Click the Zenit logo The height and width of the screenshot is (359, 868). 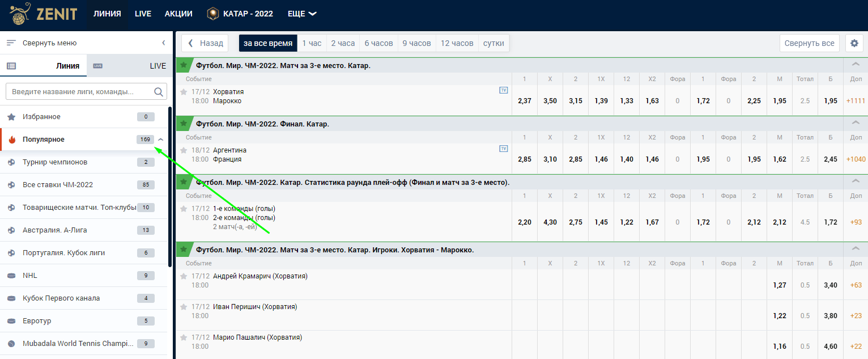point(44,14)
